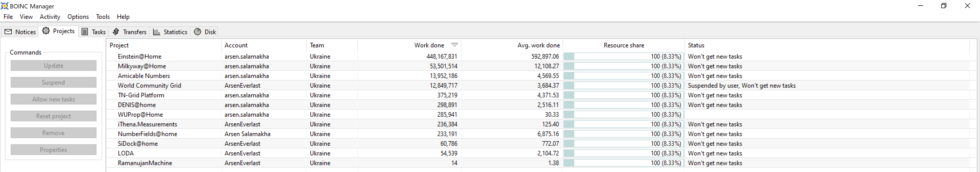The width and height of the screenshot is (980, 172).
Task: Open the File menu
Action: 8,17
